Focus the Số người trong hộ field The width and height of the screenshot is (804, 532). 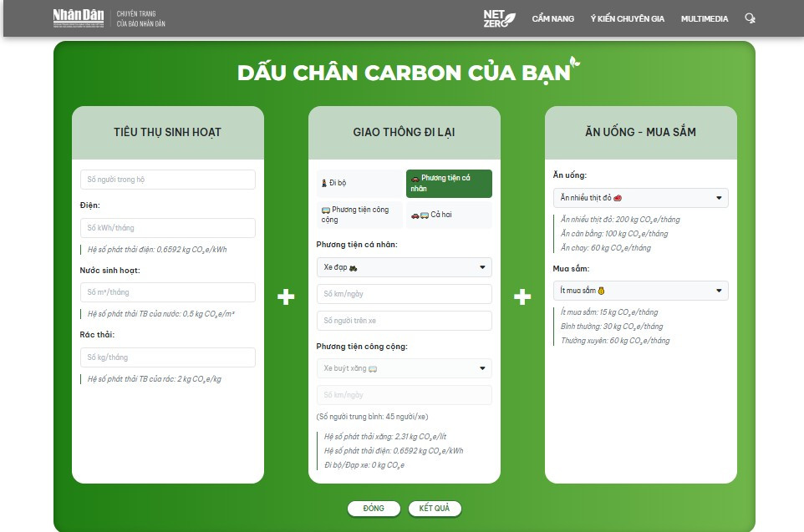168,180
